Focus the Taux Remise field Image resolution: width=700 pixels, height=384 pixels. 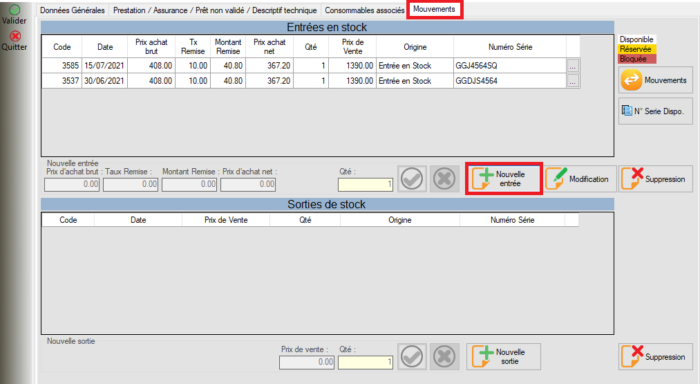point(131,184)
